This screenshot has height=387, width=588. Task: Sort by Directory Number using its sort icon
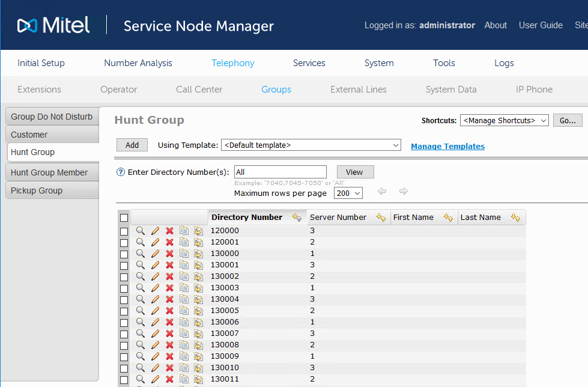click(297, 218)
